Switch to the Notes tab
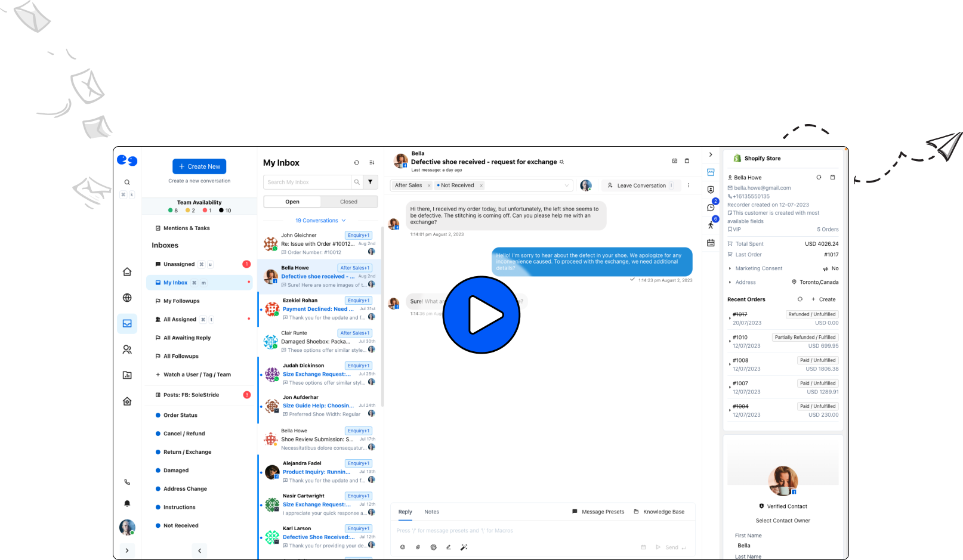The height and width of the screenshot is (560, 963). click(x=431, y=512)
